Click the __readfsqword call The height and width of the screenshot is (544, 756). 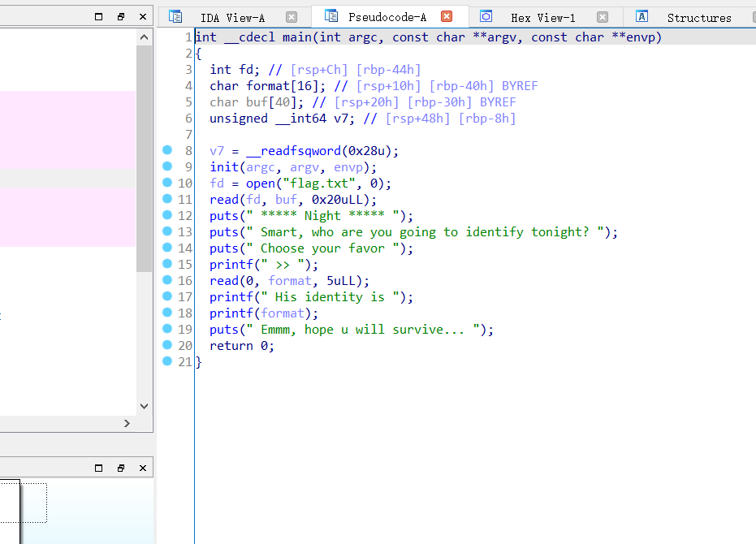[293, 151]
